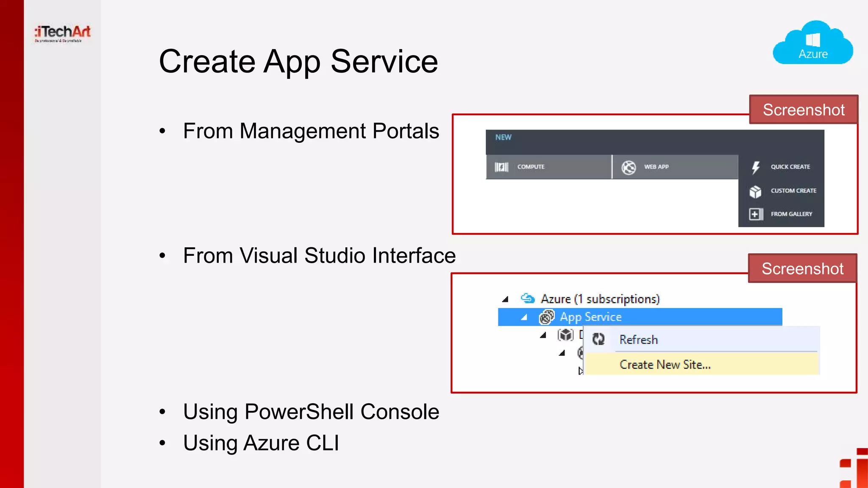Click Refresh in the context menu
The image size is (868, 488).
[x=702, y=339]
